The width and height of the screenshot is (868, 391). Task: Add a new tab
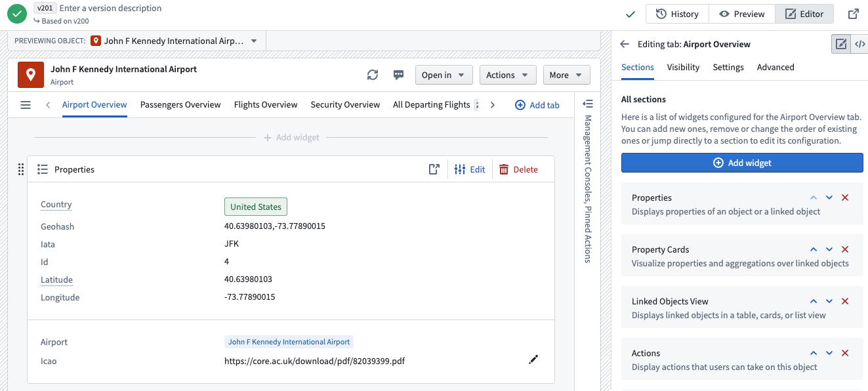coord(537,105)
